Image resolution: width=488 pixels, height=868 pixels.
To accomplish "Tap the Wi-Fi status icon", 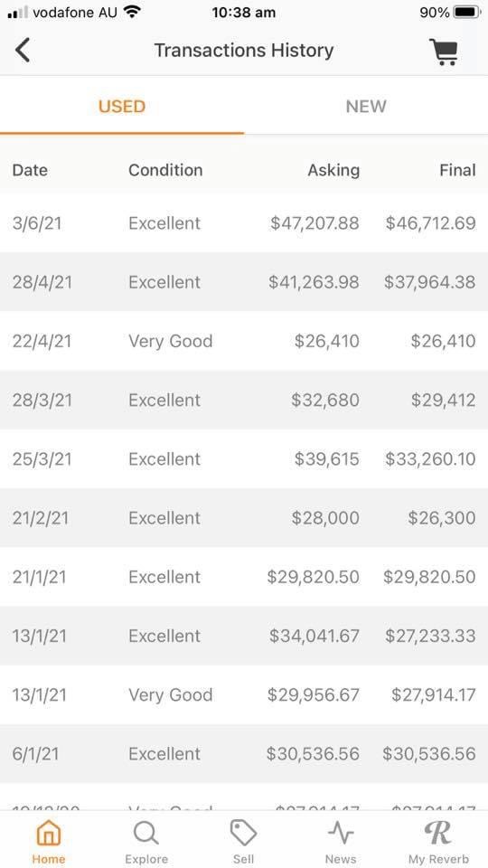I will coord(132,12).
